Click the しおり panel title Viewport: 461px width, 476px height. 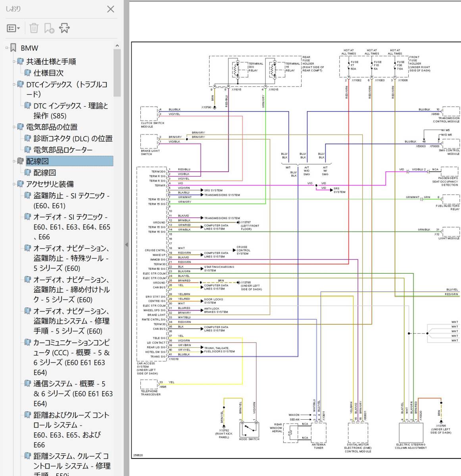(x=13, y=9)
